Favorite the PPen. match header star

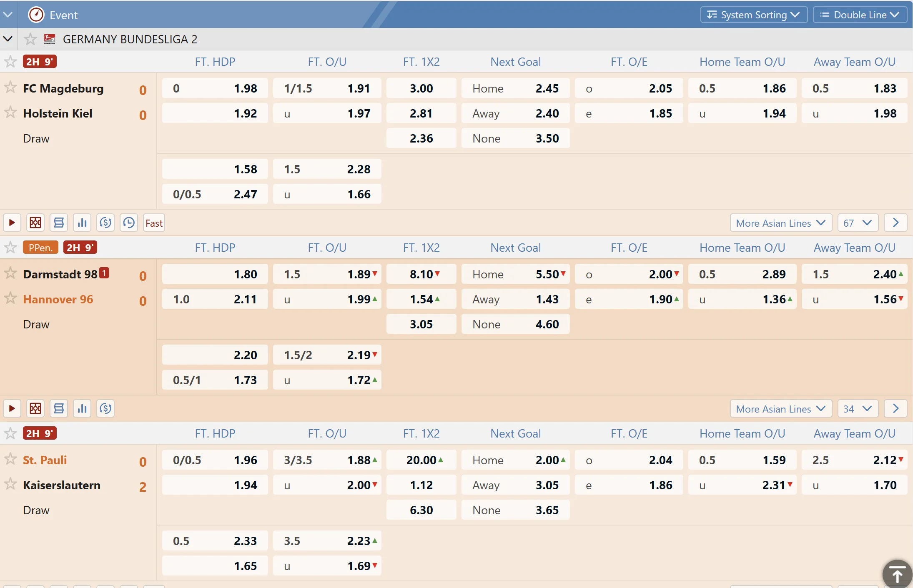point(10,248)
